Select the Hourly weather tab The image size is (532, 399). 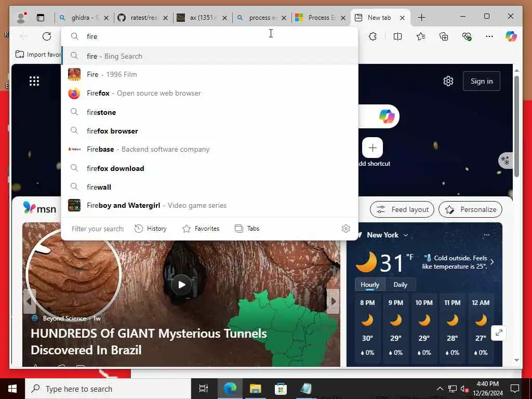[x=370, y=285]
